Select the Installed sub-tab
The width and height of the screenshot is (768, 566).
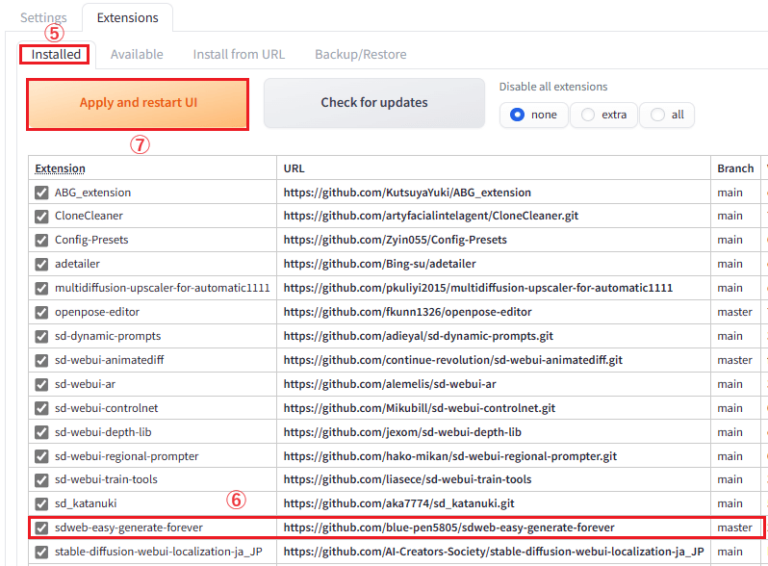(56, 54)
